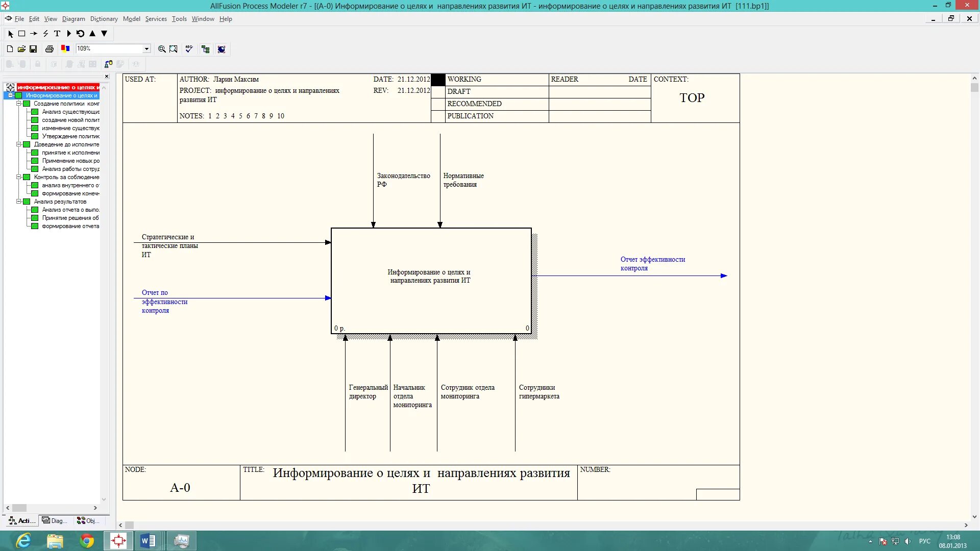The image size is (980, 551).
Task: Click the printer icon
Action: pyautogui.click(x=50, y=49)
